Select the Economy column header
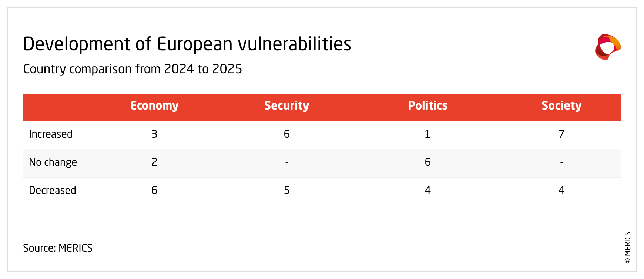 point(154,106)
